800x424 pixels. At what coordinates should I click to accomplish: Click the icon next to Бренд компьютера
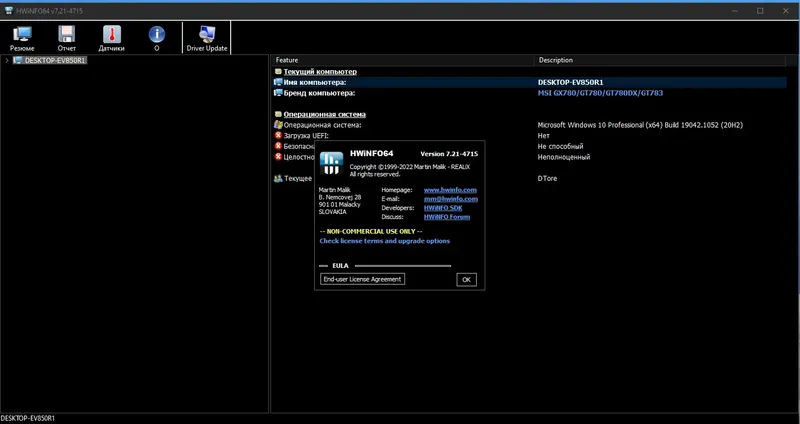278,93
